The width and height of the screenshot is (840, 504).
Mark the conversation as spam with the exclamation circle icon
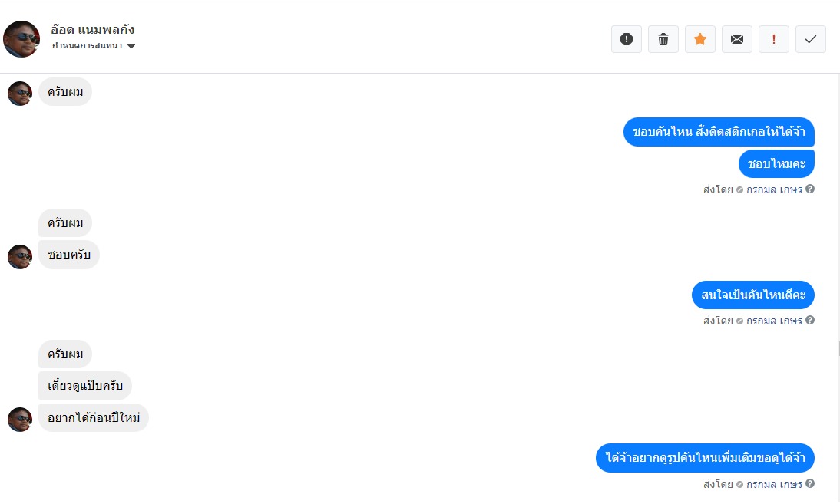627,39
